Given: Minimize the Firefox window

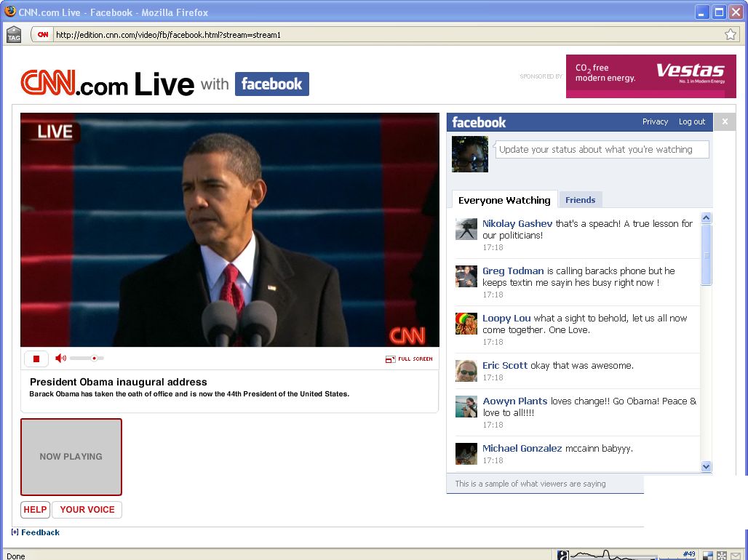Looking at the screenshot, I should [x=701, y=12].
